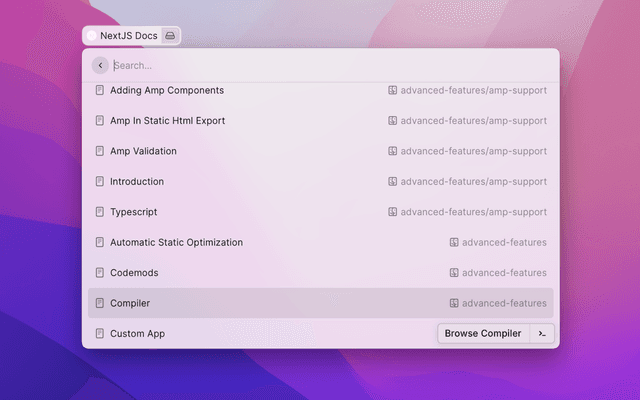Select Amp In Static Html Export
Image resolution: width=640 pixels, height=400 pixels.
pyautogui.click(x=167, y=121)
